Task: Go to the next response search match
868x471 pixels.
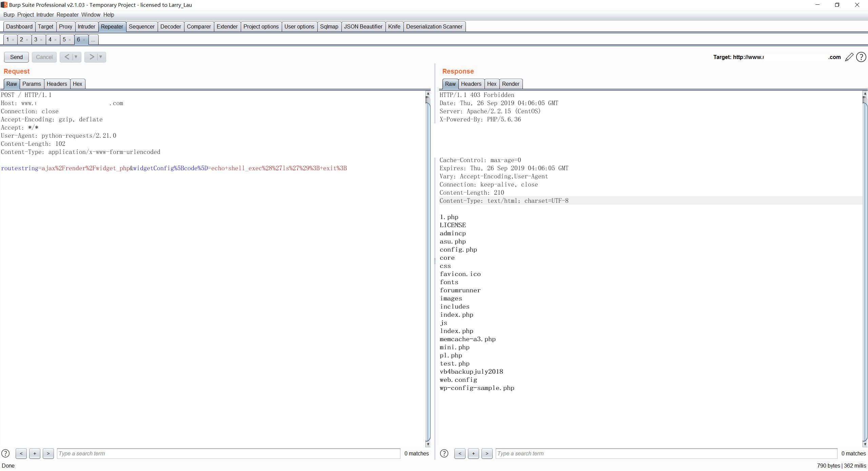Action: [x=487, y=453]
